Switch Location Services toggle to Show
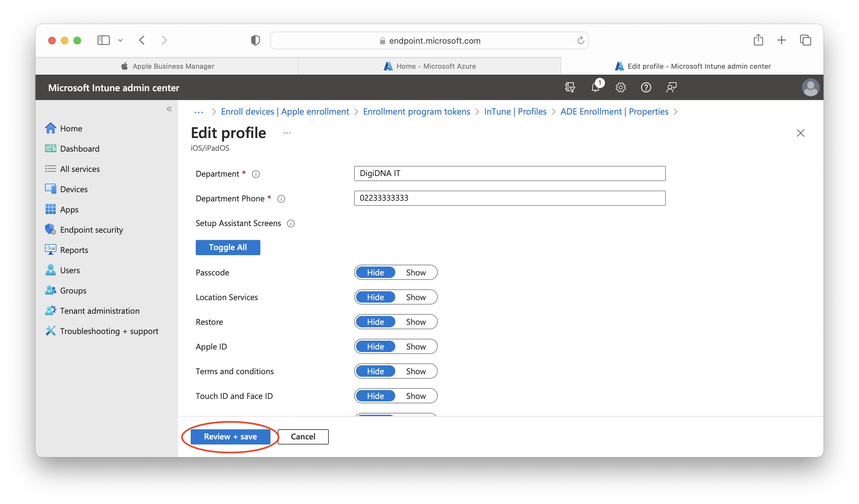Image resolution: width=859 pixels, height=504 pixels. click(x=416, y=297)
